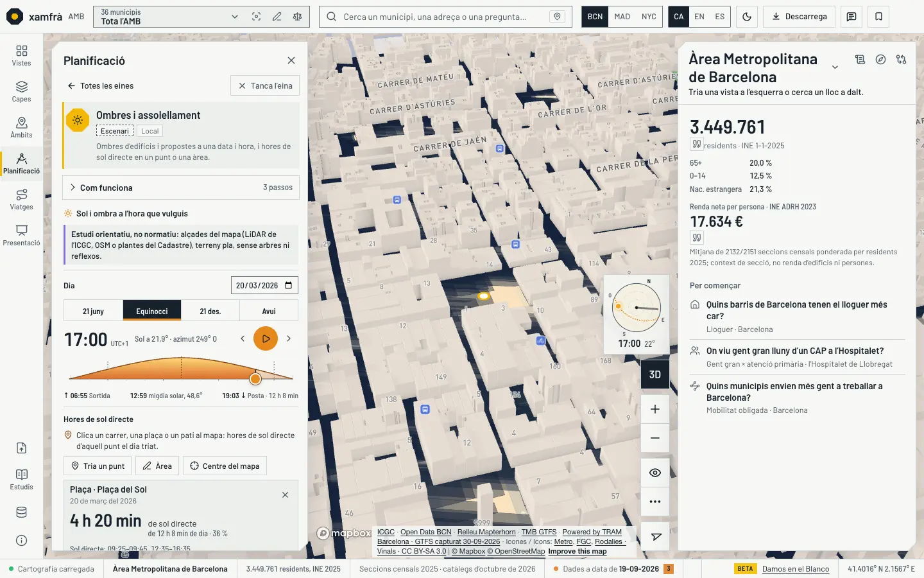Screen dimensions: 924x578
Task: Play the sun animation
Action: (x=266, y=338)
